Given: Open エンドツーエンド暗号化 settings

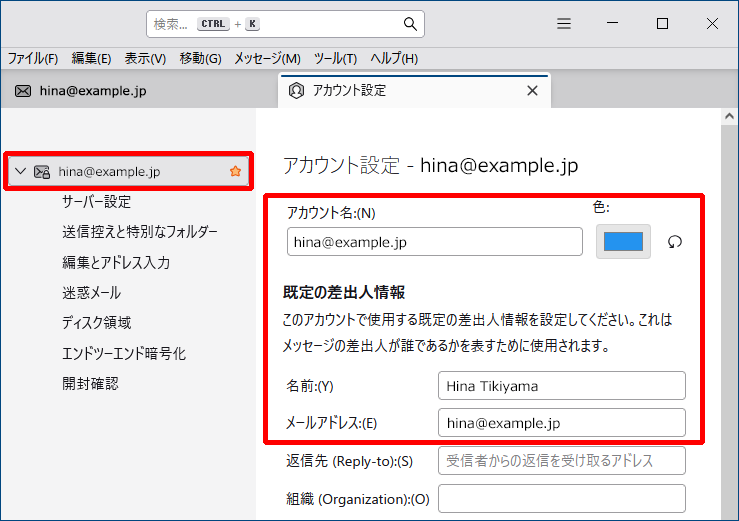Looking at the screenshot, I should (124, 353).
